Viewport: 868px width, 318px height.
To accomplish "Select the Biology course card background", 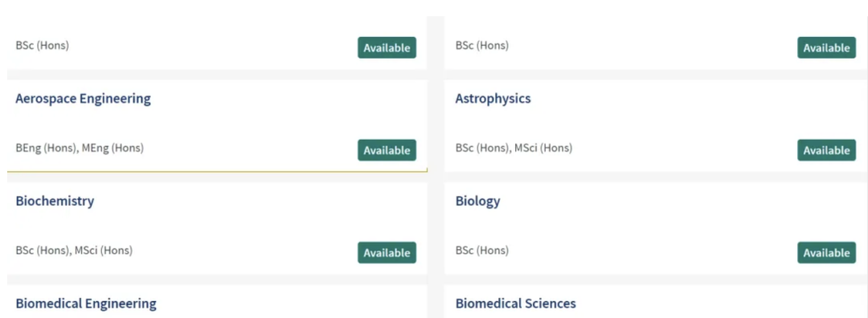I will 656,228.
